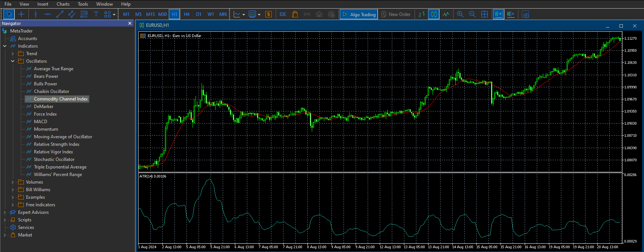The height and width of the screenshot is (252, 644).
Task: Expand the Bill Williams folder
Action: click(13, 190)
